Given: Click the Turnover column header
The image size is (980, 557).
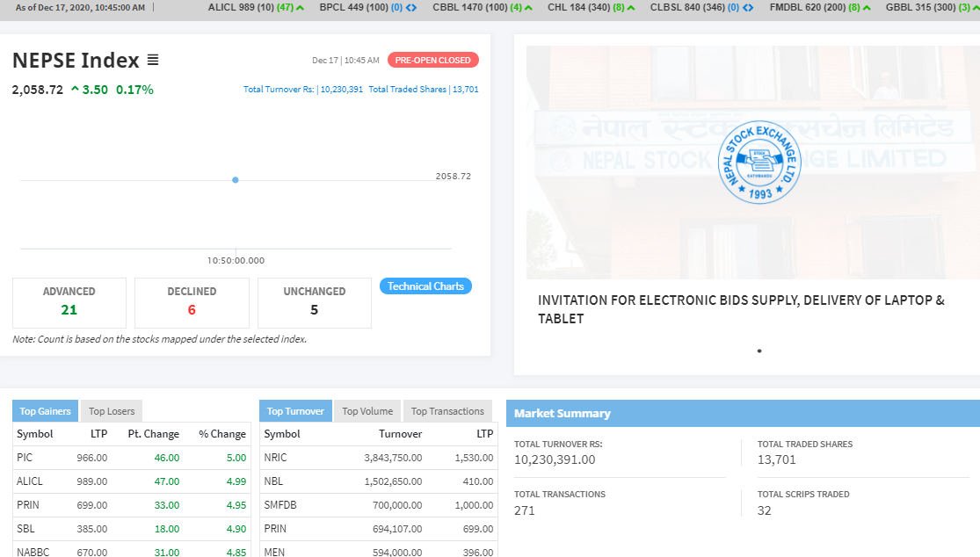Looking at the screenshot, I should [401, 434].
